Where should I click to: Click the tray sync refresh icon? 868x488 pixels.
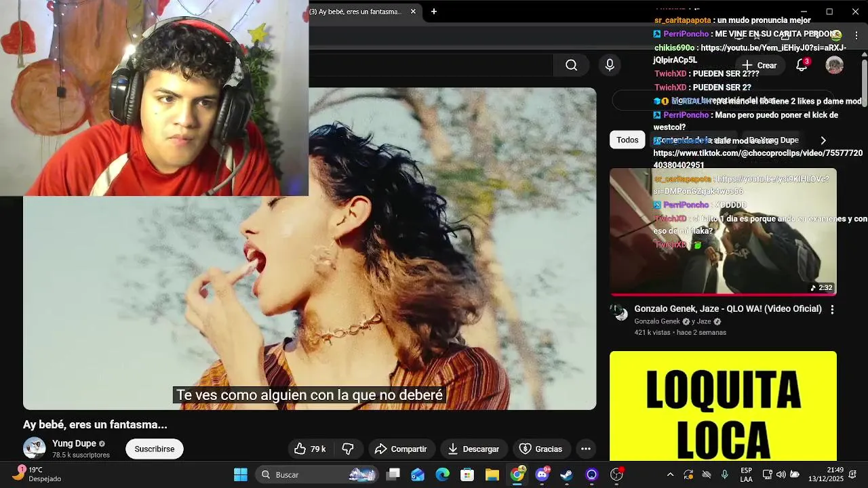pyautogui.click(x=688, y=474)
